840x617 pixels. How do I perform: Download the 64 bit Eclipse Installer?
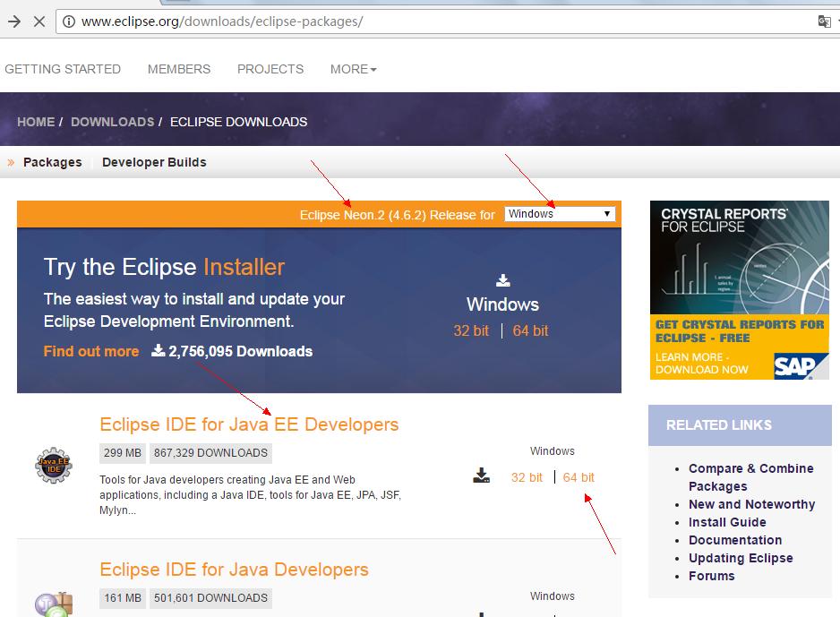point(530,331)
